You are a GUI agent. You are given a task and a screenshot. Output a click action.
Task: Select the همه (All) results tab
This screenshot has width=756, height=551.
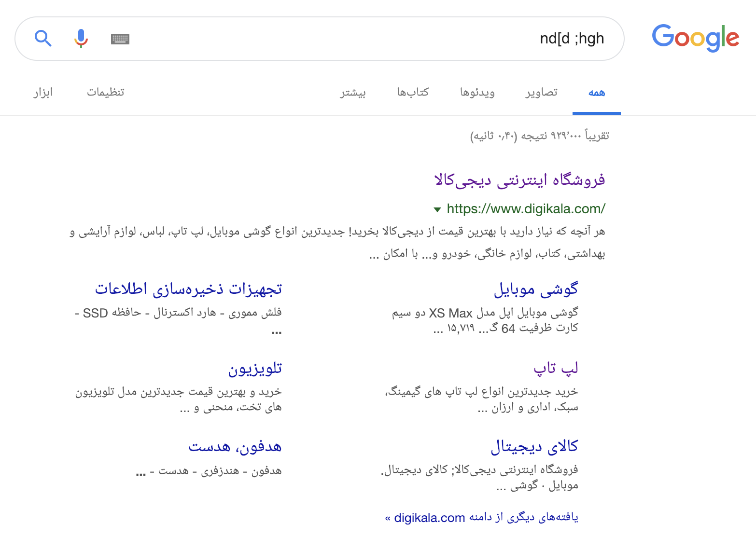tap(597, 92)
